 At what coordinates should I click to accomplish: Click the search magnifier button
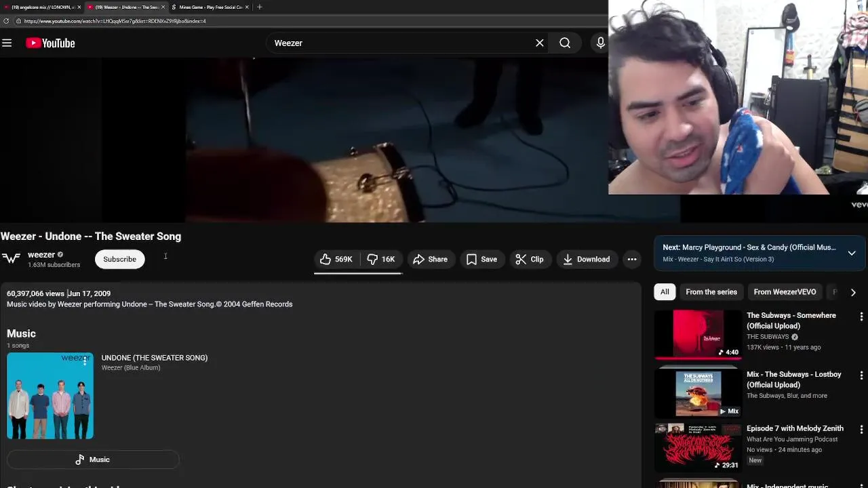coord(565,43)
